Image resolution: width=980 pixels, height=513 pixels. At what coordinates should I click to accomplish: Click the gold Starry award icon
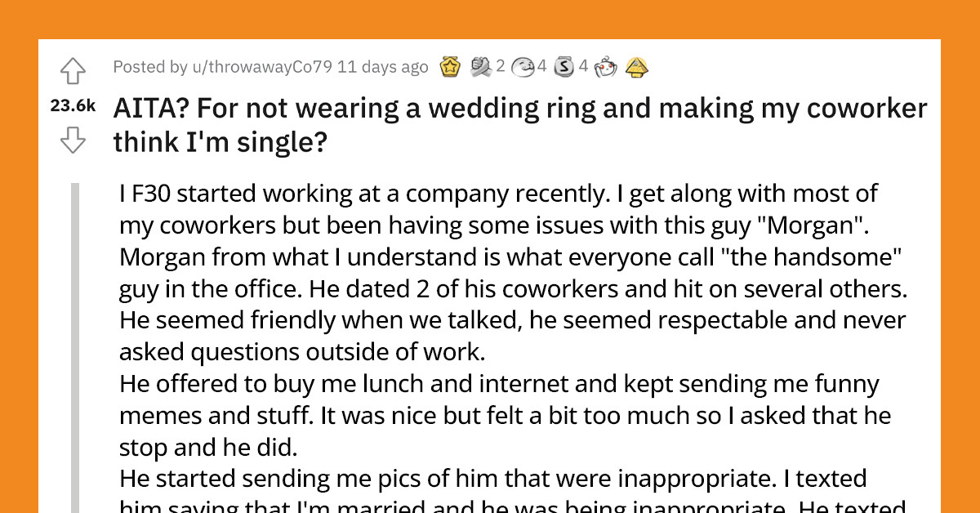click(x=450, y=68)
